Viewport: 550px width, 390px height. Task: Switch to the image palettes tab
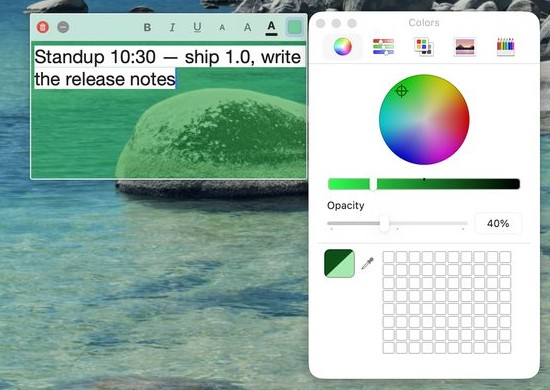pyautogui.click(x=465, y=46)
